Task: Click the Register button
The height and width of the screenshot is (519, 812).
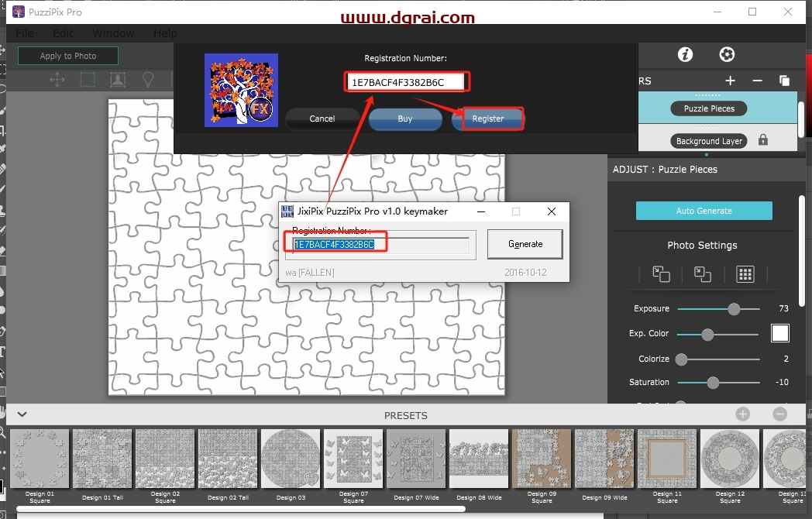Action: 488,119
